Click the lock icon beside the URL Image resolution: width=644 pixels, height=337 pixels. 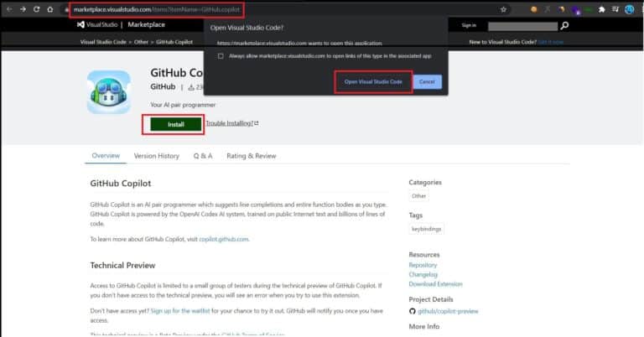[66, 9]
